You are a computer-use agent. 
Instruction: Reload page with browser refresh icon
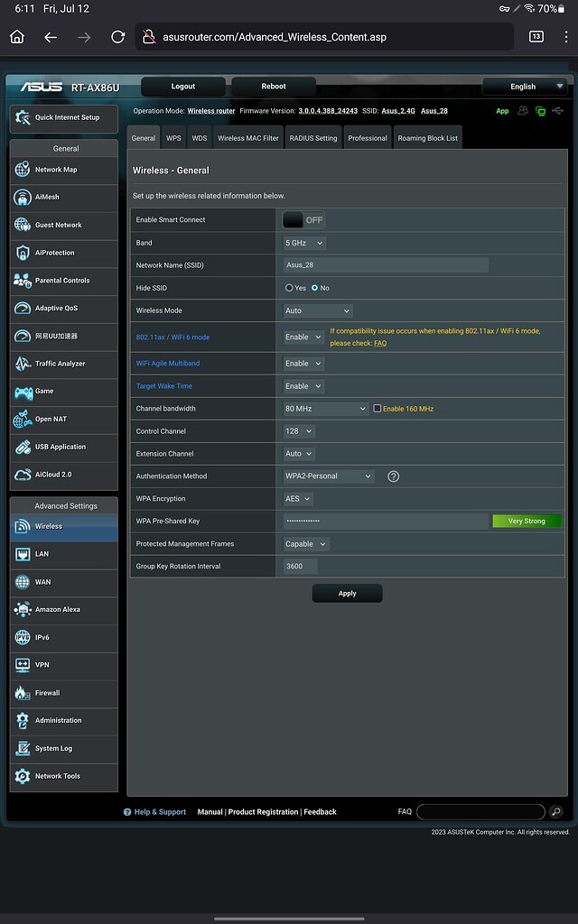(x=117, y=37)
